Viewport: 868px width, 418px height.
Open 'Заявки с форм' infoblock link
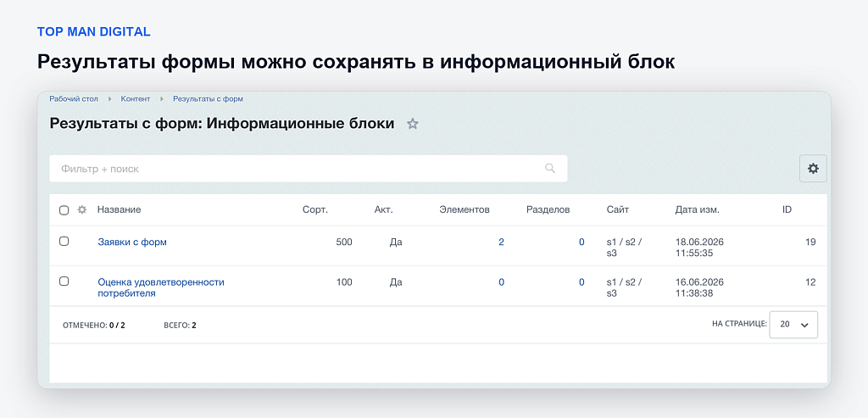coord(132,242)
